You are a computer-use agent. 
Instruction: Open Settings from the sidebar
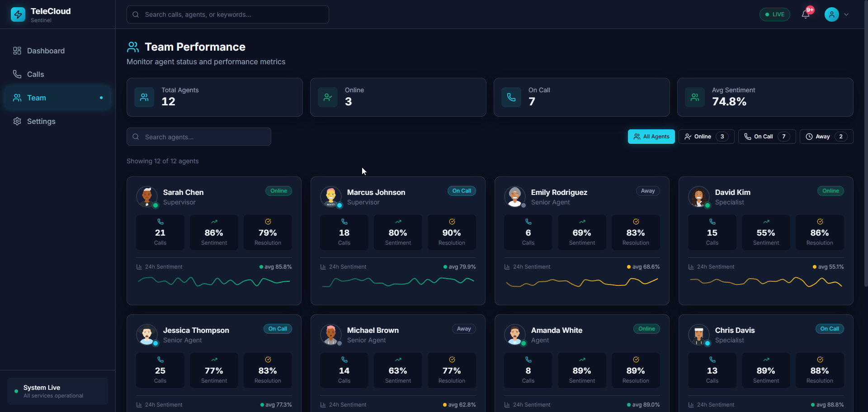coord(41,121)
